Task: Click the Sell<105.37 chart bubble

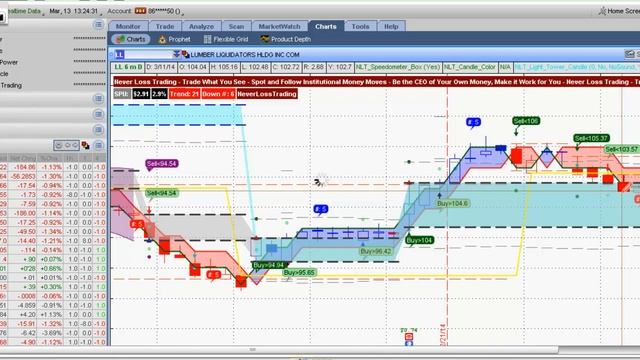Action: [591, 138]
